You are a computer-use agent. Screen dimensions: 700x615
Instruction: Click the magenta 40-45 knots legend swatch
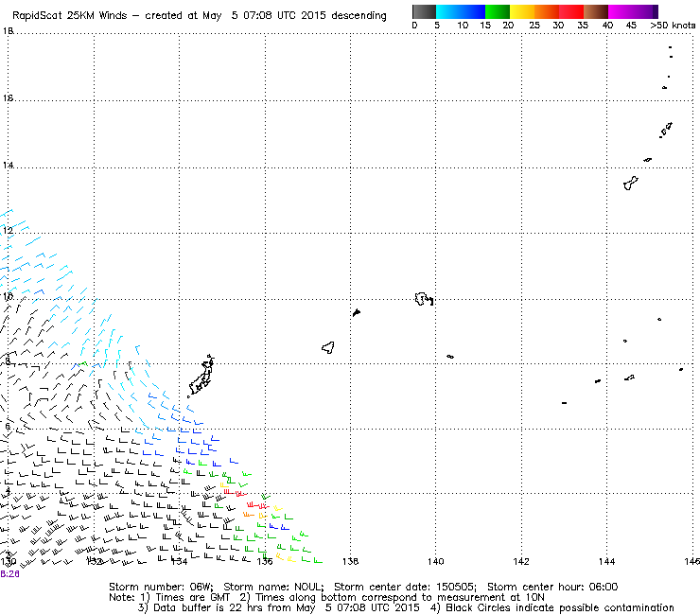(621, 11)
